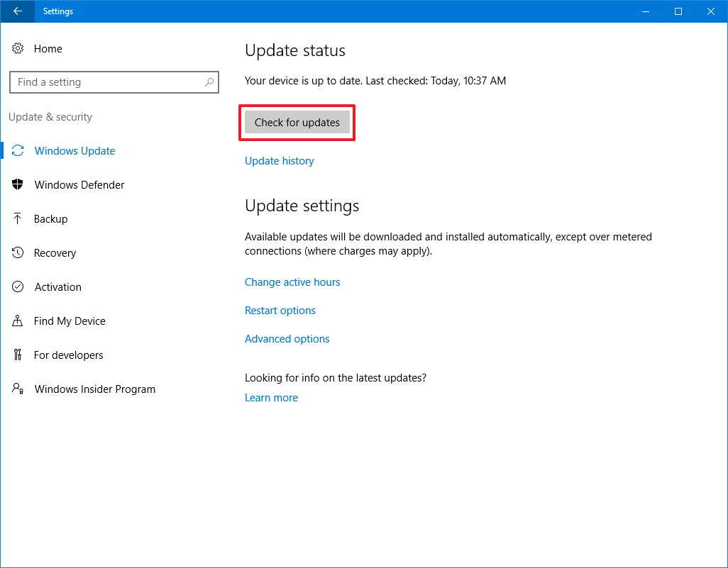Open Windows Defender settings
Viewport: 728px width, 568px height.
79,184
